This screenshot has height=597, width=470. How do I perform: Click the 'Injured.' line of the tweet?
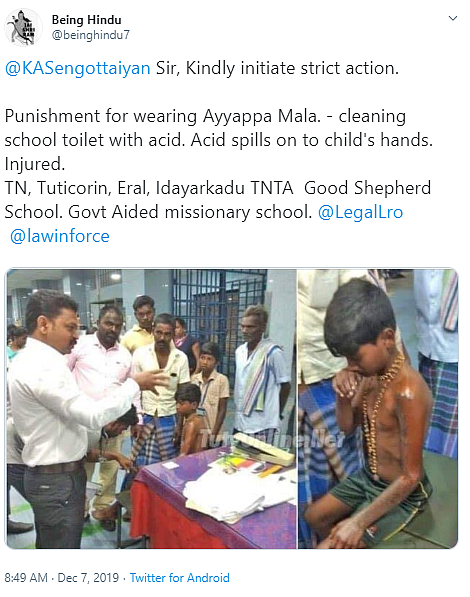(35, 164)
